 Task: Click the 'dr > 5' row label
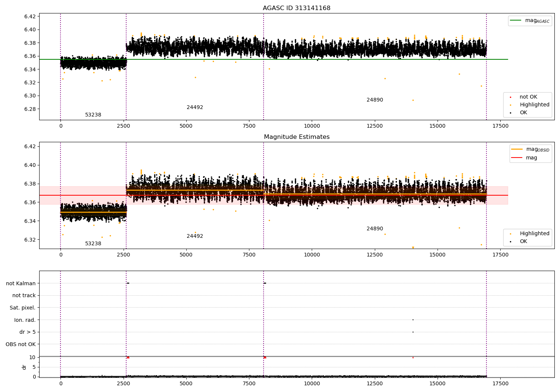pyautogui.click(x=28, y=332)
